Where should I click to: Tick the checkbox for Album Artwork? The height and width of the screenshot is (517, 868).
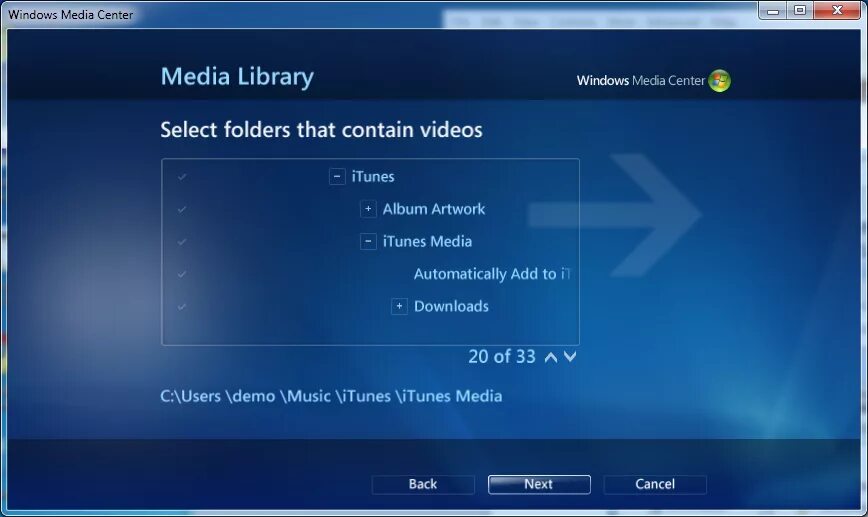[182, 209]
